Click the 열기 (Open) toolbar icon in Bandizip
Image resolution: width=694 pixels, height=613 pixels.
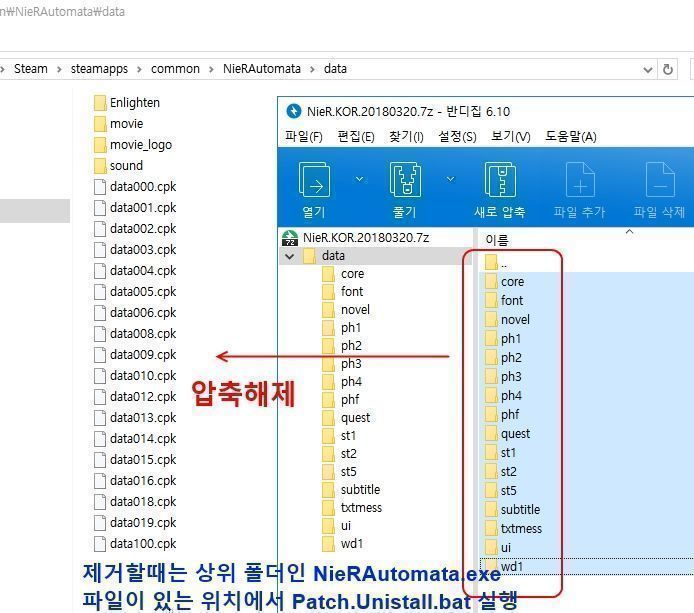coord(314,189)
